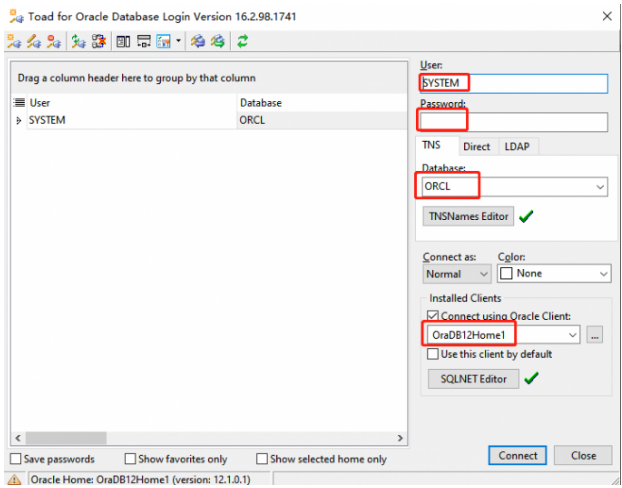Switch to the Direct tab
The height and width of the screenshot is (488, 622).
(476, 147)
